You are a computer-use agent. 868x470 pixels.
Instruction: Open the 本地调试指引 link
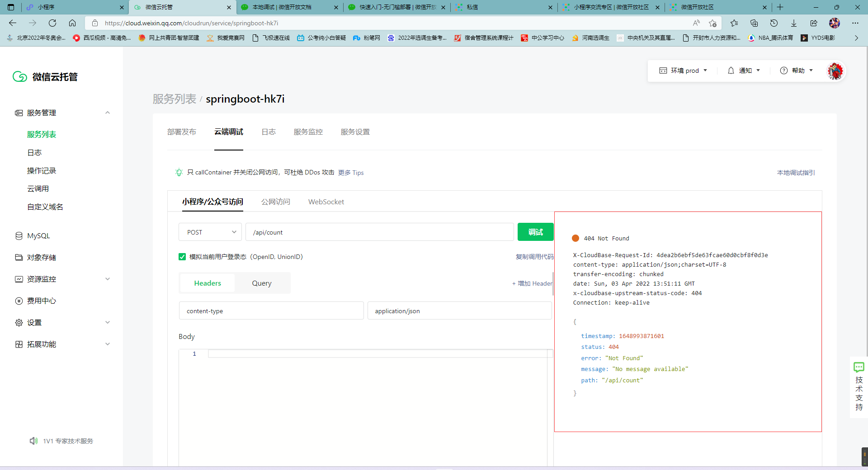(796, 173)
